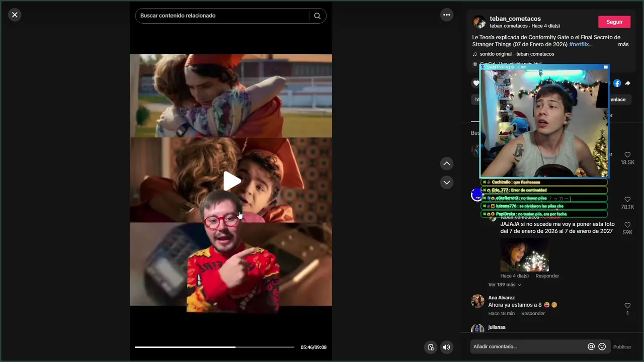Click the 'Añadir comentario...' input field
Screen dimensions: 644x362
528,347
